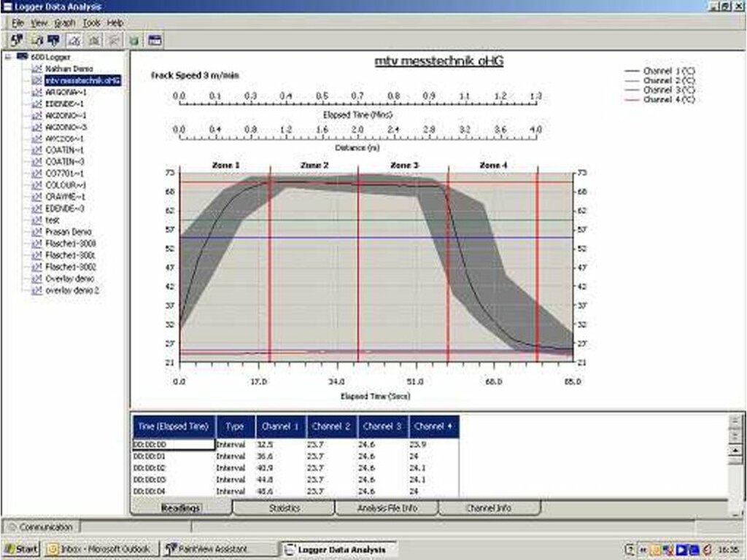Click the file icon next to COLOUR~1
This screenshot has height=560, width=747.
(36, 184)
